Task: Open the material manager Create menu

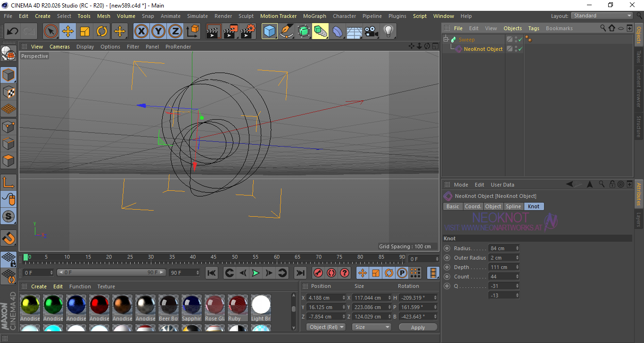Action: (x=39, y=286)
